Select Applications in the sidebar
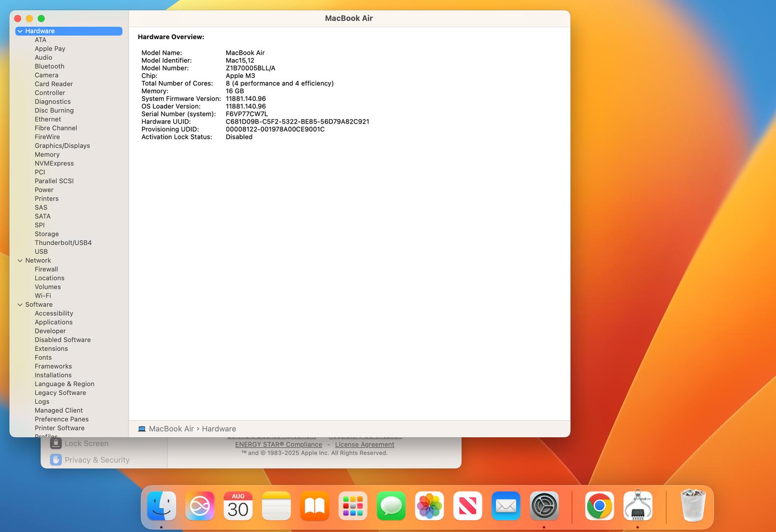Screen dimensions: 776x532 point(53,322)
